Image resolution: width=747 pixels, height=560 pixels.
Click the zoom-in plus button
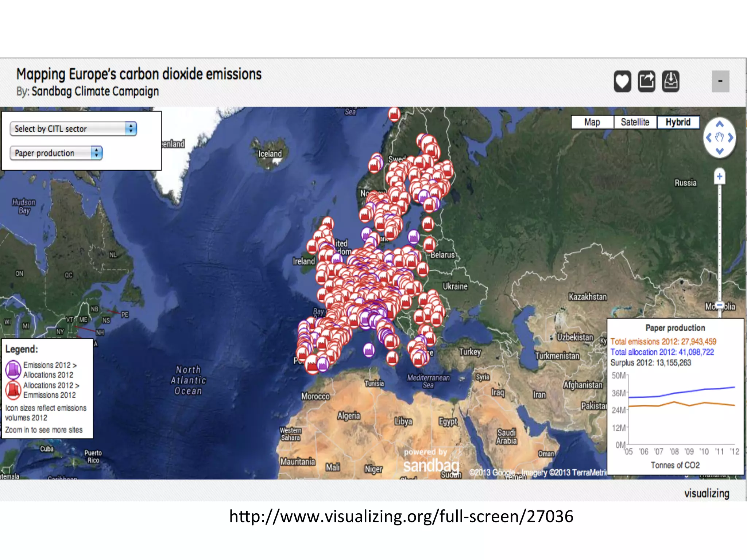click(719, 177)
